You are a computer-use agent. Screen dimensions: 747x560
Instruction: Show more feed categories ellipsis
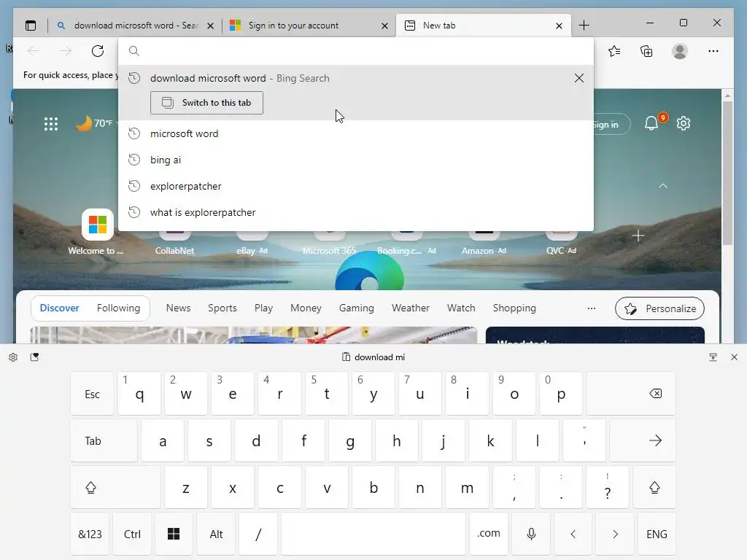pos(592,308)
